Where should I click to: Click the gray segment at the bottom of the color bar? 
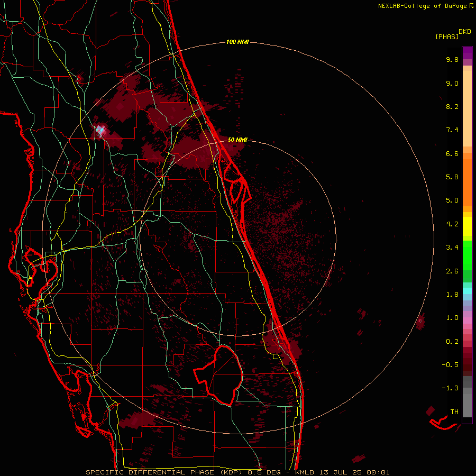point(467,405)
